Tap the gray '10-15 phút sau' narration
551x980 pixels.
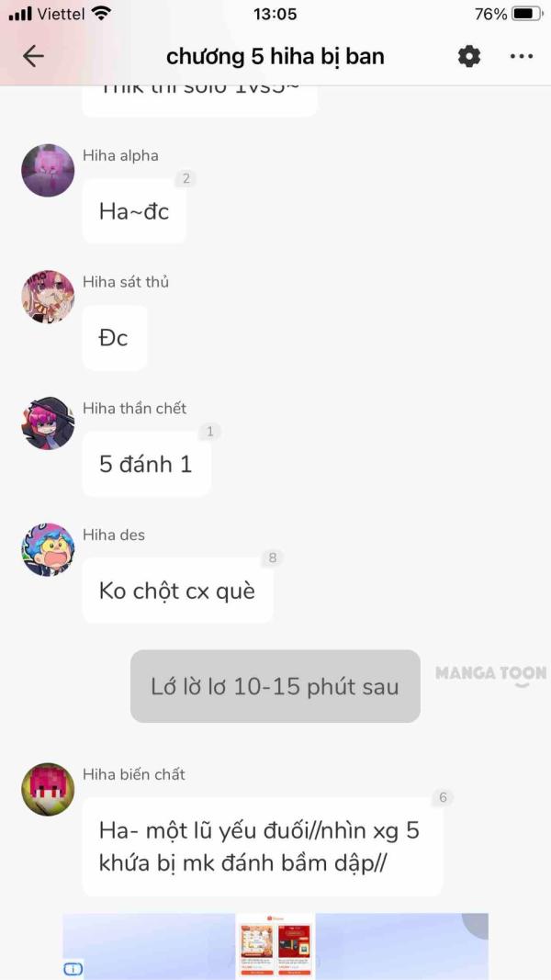275,686
